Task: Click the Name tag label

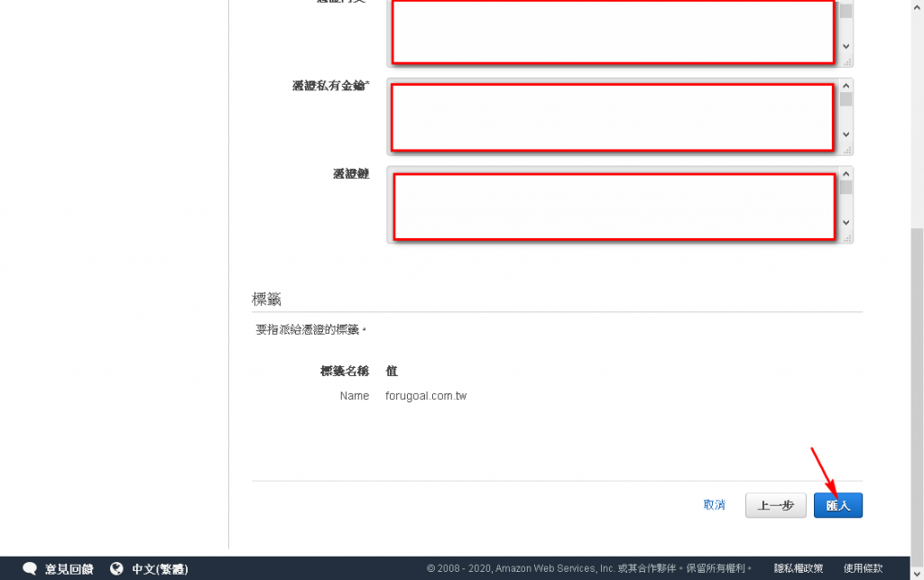Action: (354, 396)
